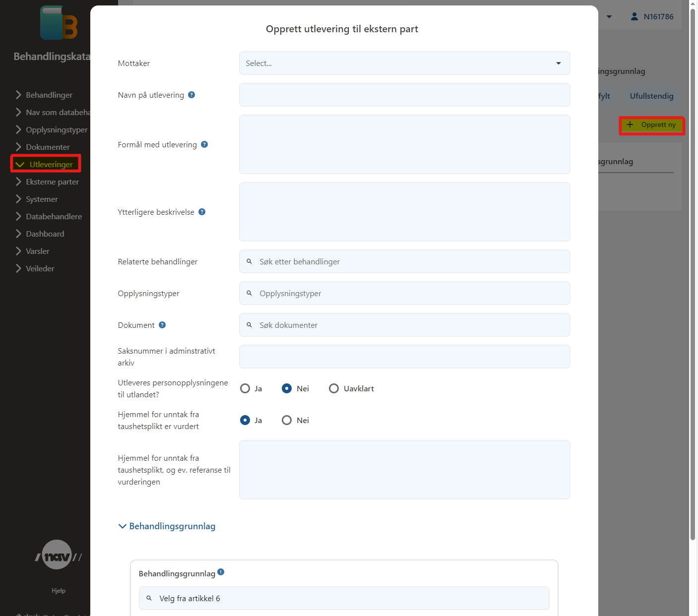Open the Mottaker select dropdown
698x616 pixels.
tap(404, 63)
